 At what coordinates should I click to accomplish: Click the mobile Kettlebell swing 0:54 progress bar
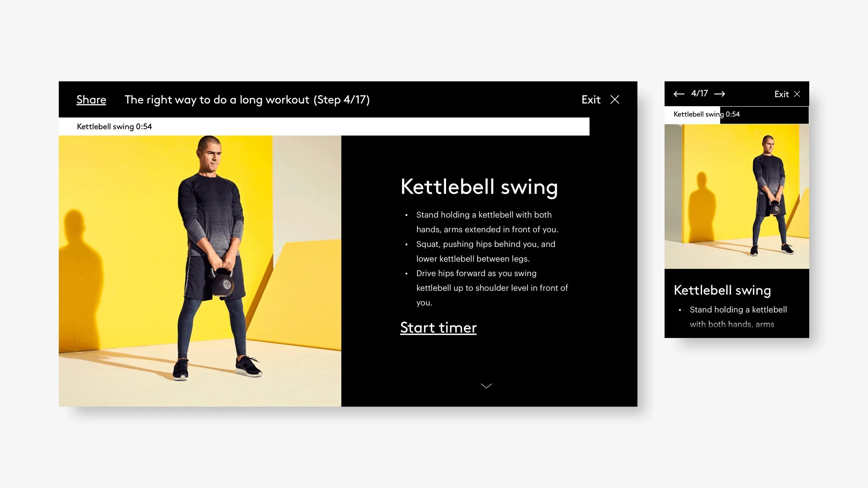click(736, 115)
